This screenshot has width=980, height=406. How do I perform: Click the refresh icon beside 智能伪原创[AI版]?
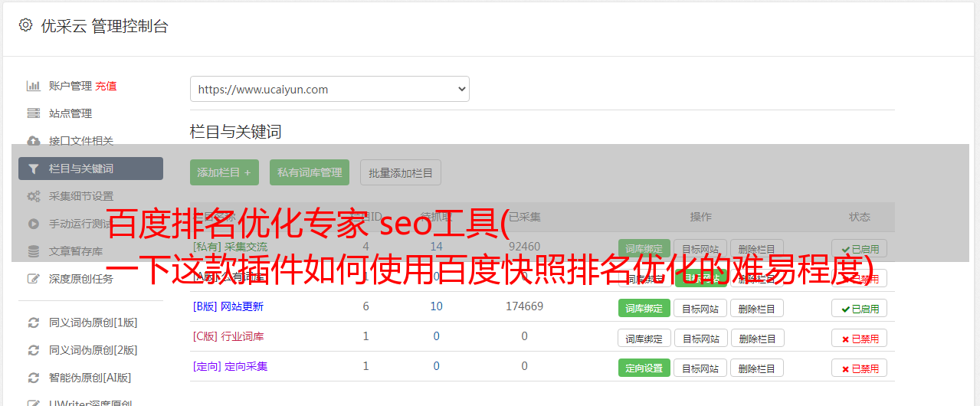[x=34, y=378]
